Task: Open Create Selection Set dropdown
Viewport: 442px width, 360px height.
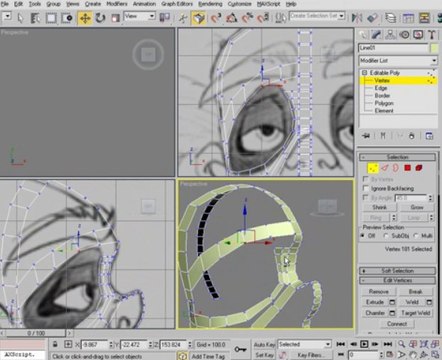Action: tap(317, 16)
